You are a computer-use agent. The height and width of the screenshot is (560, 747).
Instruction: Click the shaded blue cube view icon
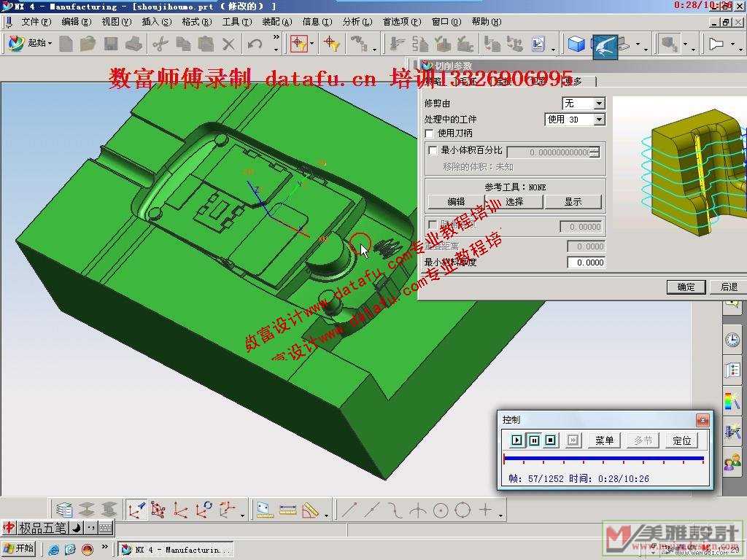pos(576,44)
